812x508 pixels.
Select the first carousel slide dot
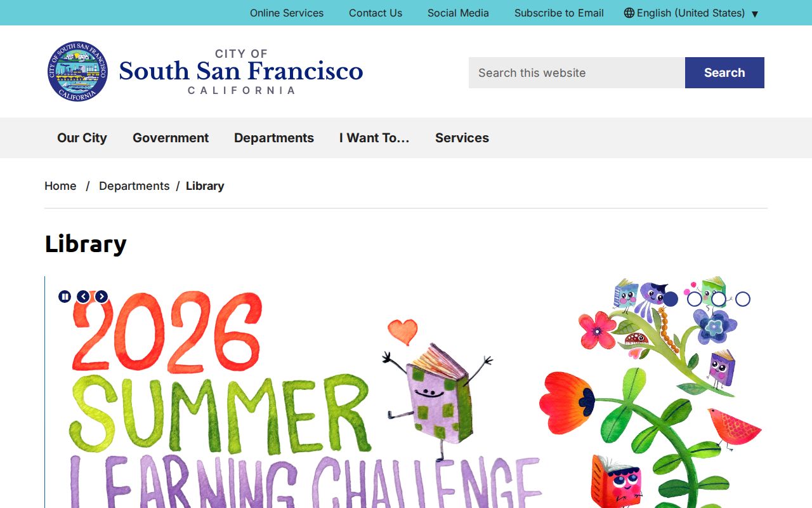point(671,299)
